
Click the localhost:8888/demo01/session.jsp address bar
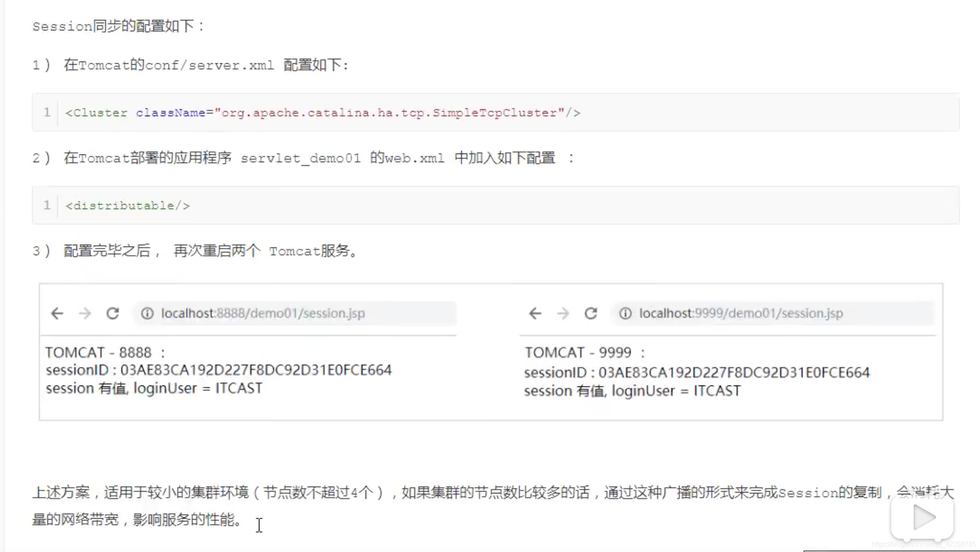[294, 313]
